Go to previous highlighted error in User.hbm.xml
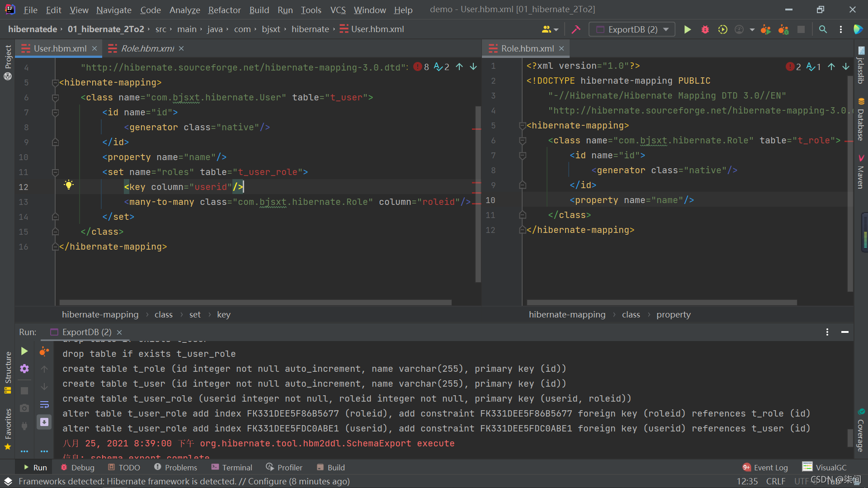This screenshot has height=488, width=868. click(x=459, y=67)
